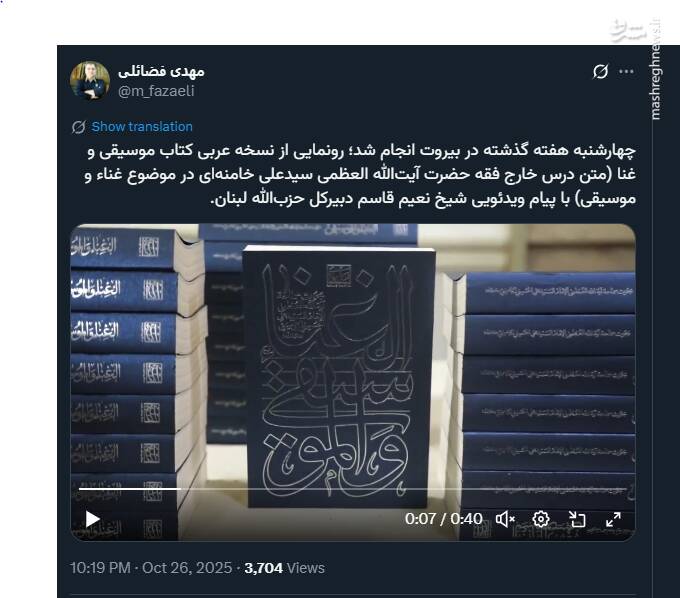The image size is (680, 598).
Task: Seek on the video progress bar
Action: (353, 489)
